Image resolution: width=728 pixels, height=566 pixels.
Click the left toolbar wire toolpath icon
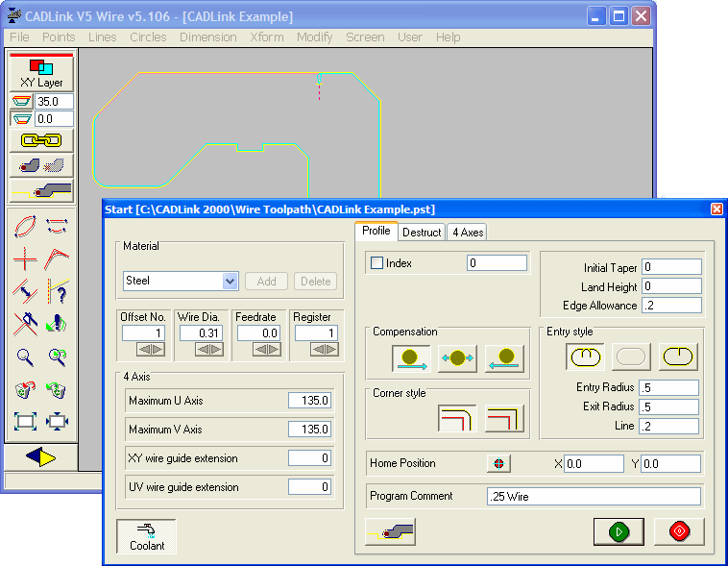pos(41,190)
